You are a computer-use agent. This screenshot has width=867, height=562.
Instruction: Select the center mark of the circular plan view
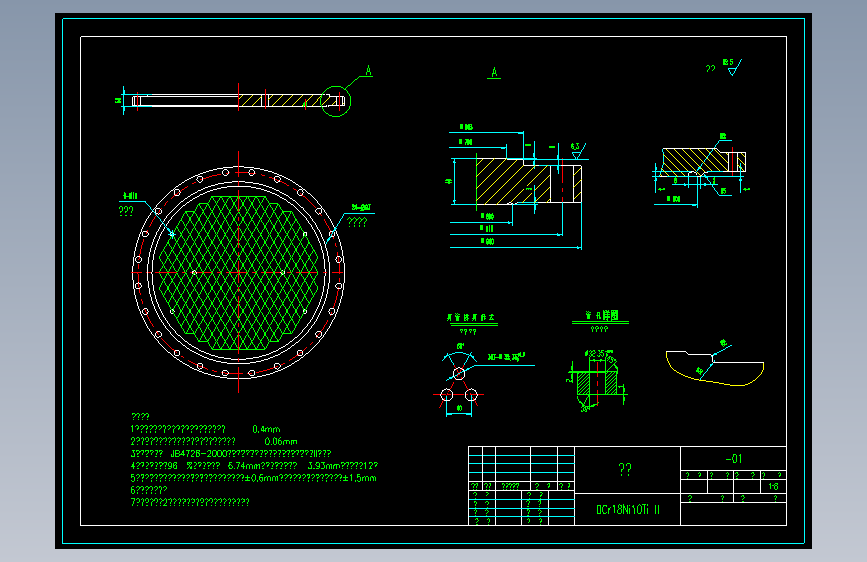[x=238, y=273]
